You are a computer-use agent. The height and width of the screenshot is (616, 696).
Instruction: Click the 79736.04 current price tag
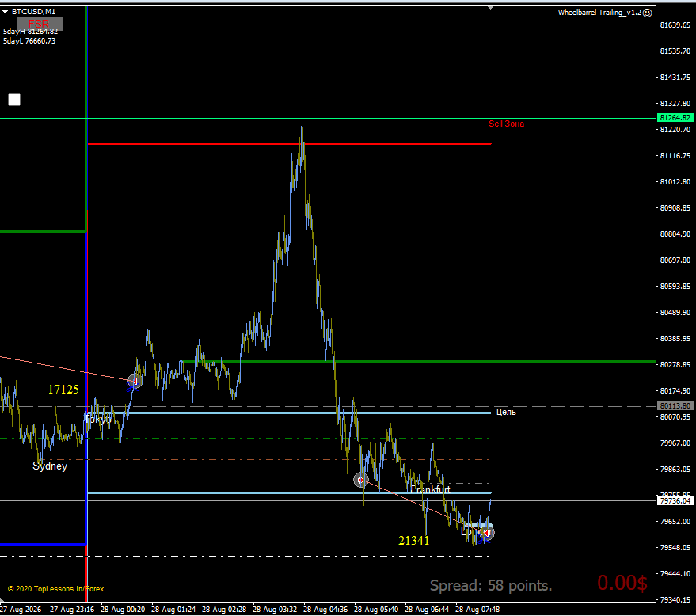coord(675,500)
